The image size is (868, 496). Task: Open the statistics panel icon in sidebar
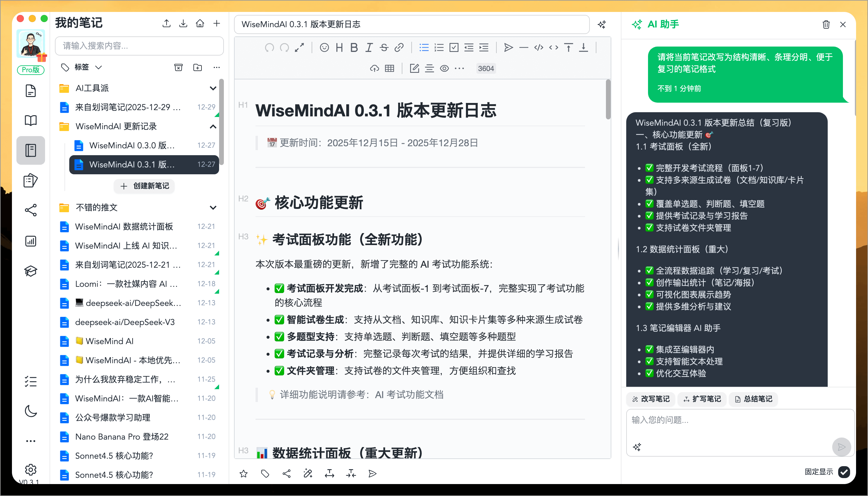click(31, 241)
